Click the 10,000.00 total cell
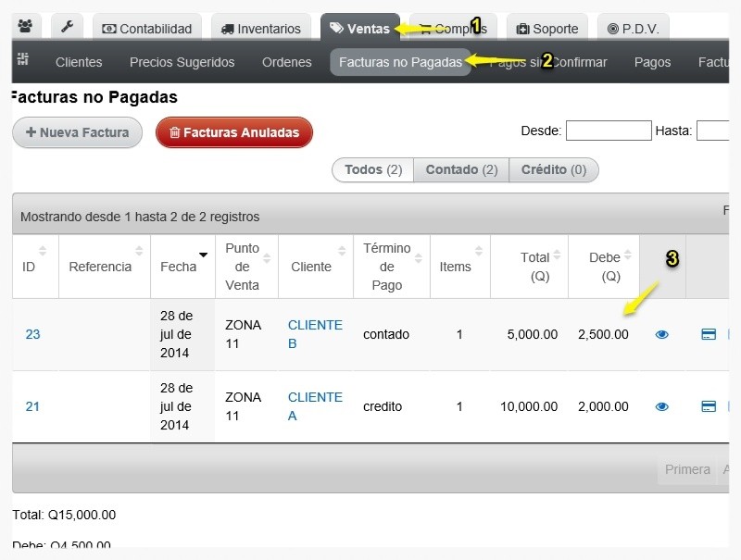 [x=529, y=406]
